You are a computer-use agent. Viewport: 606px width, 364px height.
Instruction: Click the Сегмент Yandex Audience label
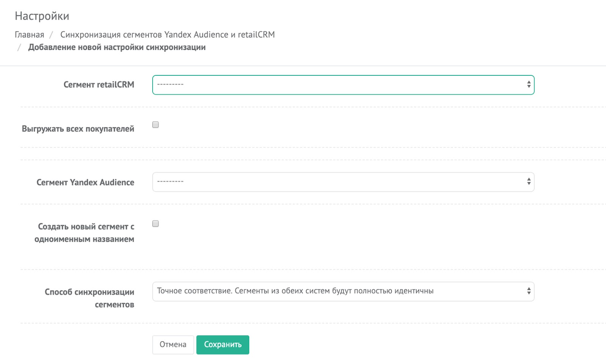coord(85,183)
